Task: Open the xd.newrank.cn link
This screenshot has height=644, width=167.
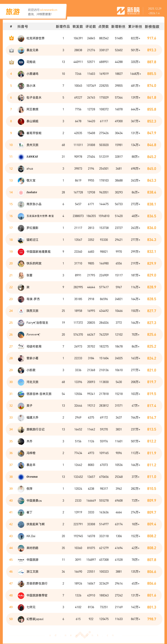Action: [x=48, y=10]
